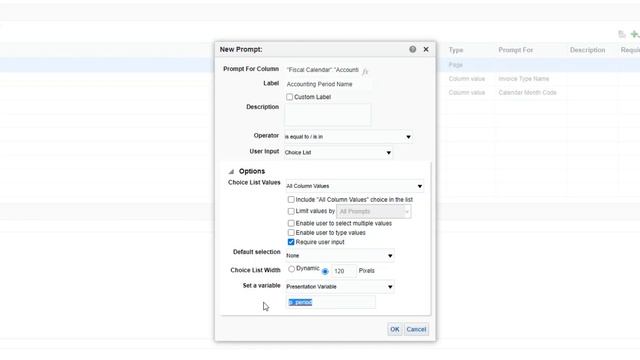Close the New Prompt dialog
The image size is (640, 360).
[x=426, y=49]
